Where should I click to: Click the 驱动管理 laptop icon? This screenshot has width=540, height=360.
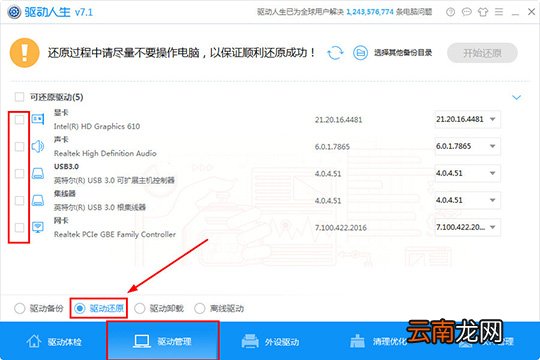tap(142, 341)
